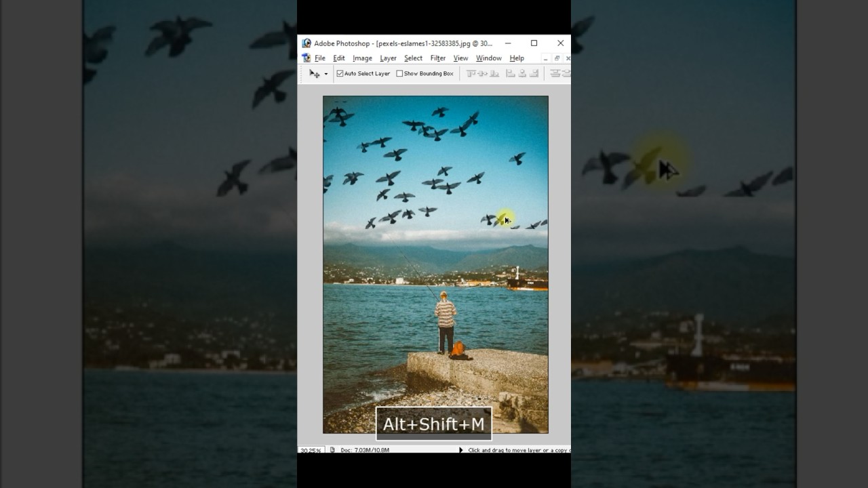Maximize the Adobe Photoshop window
868x488 pixels.
tap(534, 43)
